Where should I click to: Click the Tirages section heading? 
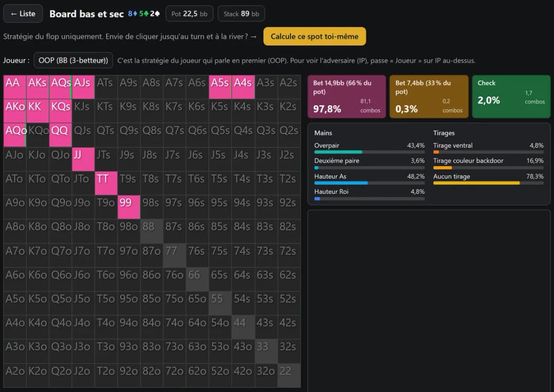(444, 133)
